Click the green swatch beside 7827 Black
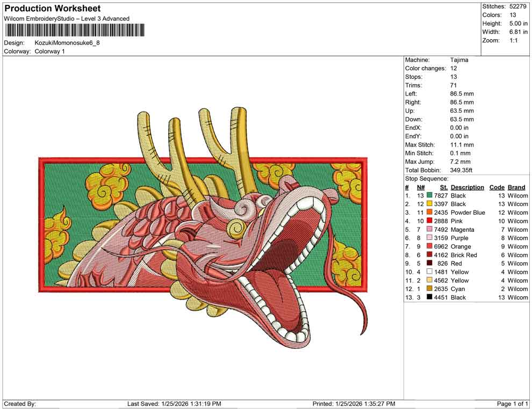 (x=429, y=195)
